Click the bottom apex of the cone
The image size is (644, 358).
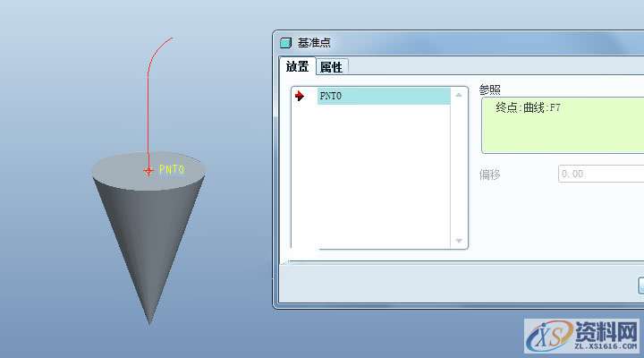pos(149,320)
